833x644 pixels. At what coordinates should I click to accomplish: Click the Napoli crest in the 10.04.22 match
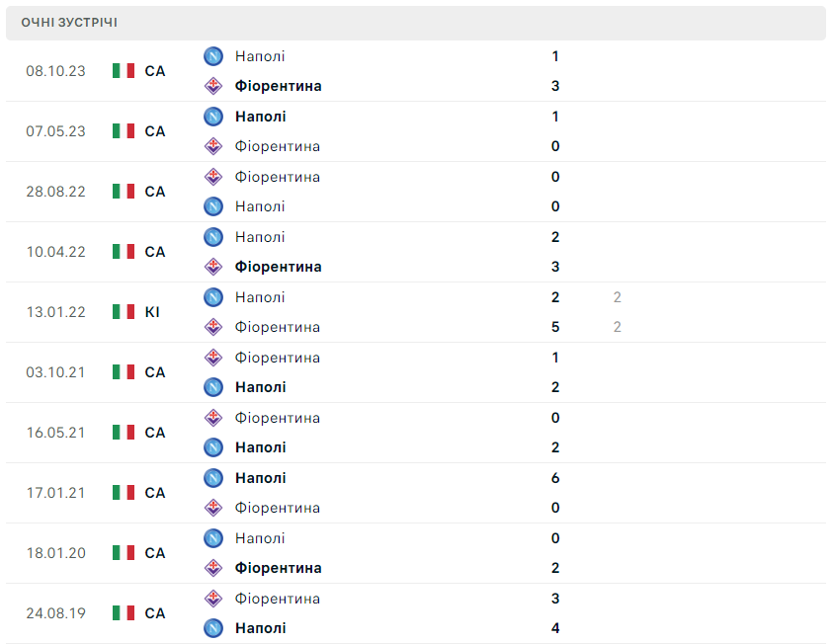(x=213, y=237)
